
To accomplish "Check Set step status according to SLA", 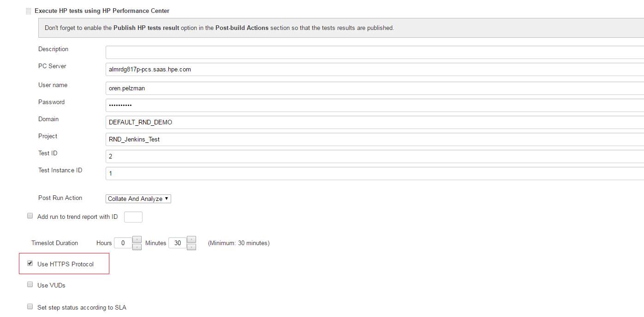I will (x=30, y=307).
